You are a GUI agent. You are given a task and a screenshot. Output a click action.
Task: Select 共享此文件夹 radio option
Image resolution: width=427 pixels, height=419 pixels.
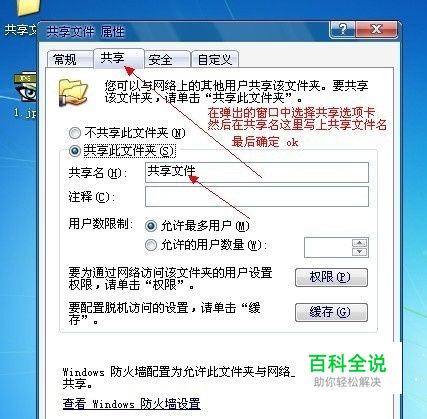coord(75,151)
